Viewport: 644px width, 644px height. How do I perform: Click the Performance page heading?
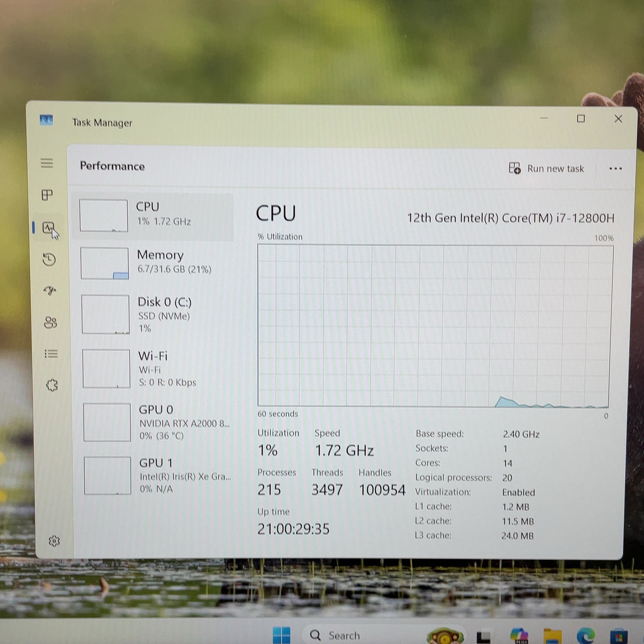(112, 166)
